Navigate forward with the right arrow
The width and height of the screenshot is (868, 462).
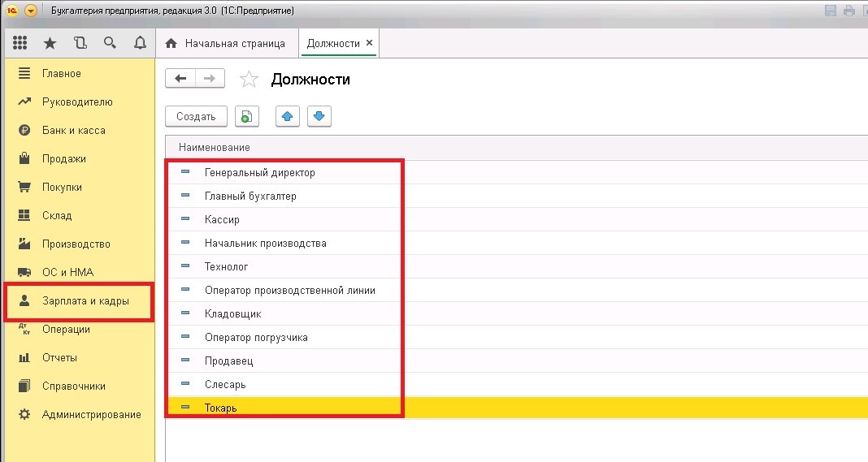point(210,79)
